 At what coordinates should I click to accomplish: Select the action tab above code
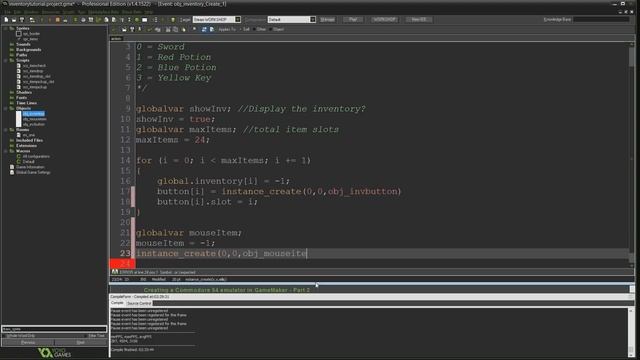click(116, 39)
